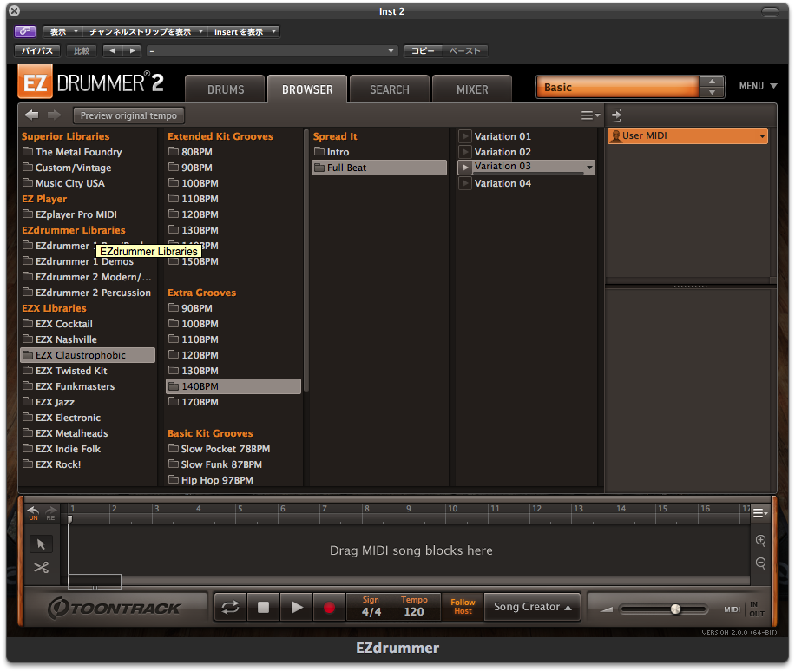Open The Metal Foundry folder
Viewport: 795px width, 672px height.
pos(72,152)
